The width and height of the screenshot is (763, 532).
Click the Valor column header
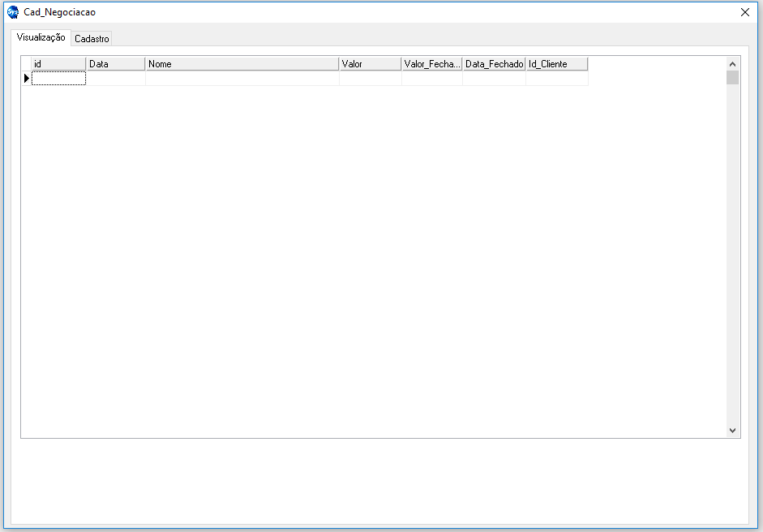370,64
